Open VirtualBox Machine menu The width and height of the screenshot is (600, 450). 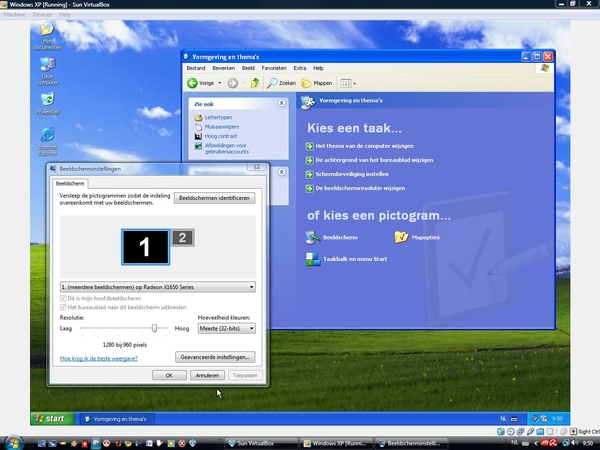pos(15,15)
